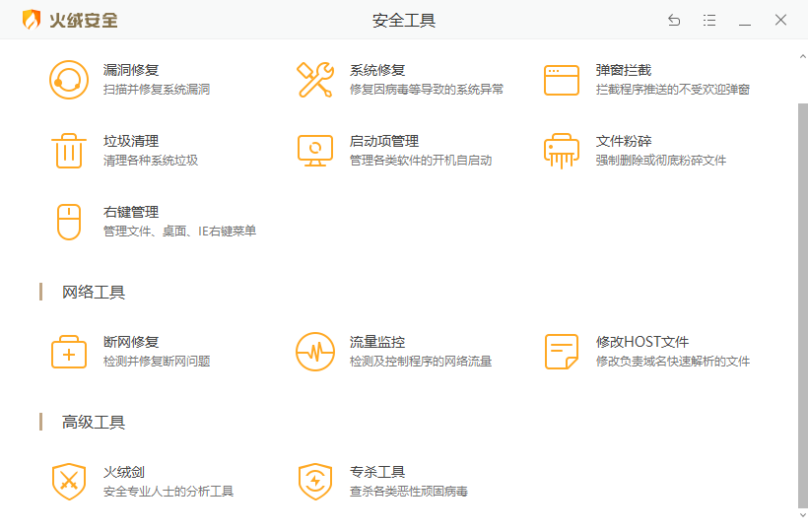Image resolution: width=808 pixels, height=532 pixels.
Task: Open the 漏洞修复 vulnerability repair icon
Action: [69, 80]
